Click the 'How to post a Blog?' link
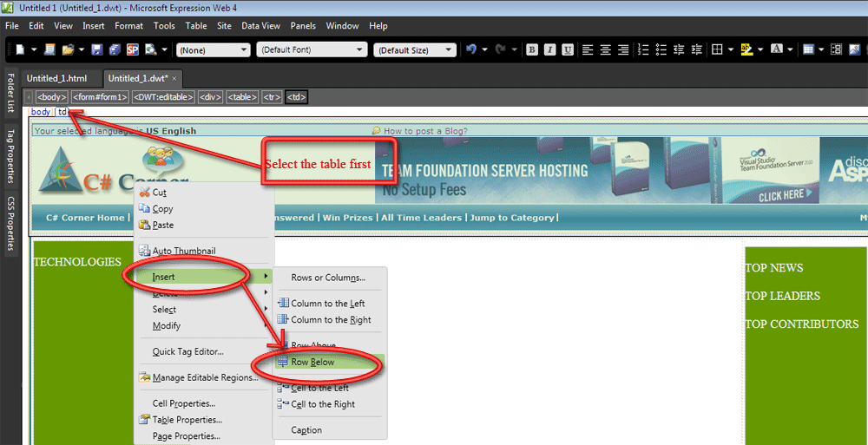 425,131
